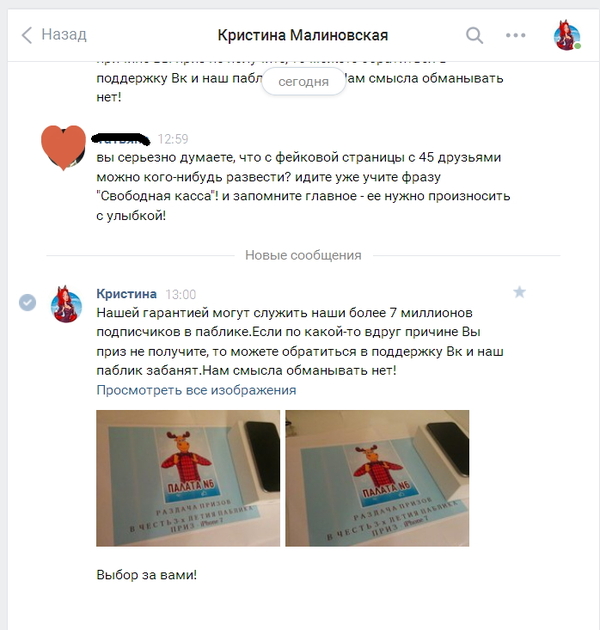Click the сегодня date pill

coord(303,82)
